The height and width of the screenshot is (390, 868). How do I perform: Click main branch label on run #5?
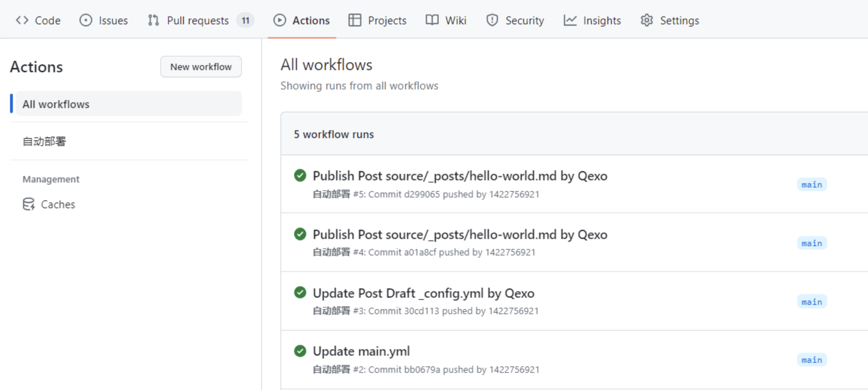811,185
